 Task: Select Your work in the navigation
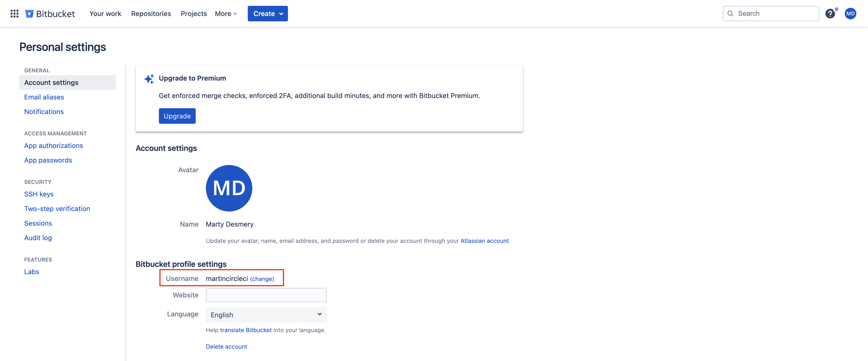(x=105, y=14)
